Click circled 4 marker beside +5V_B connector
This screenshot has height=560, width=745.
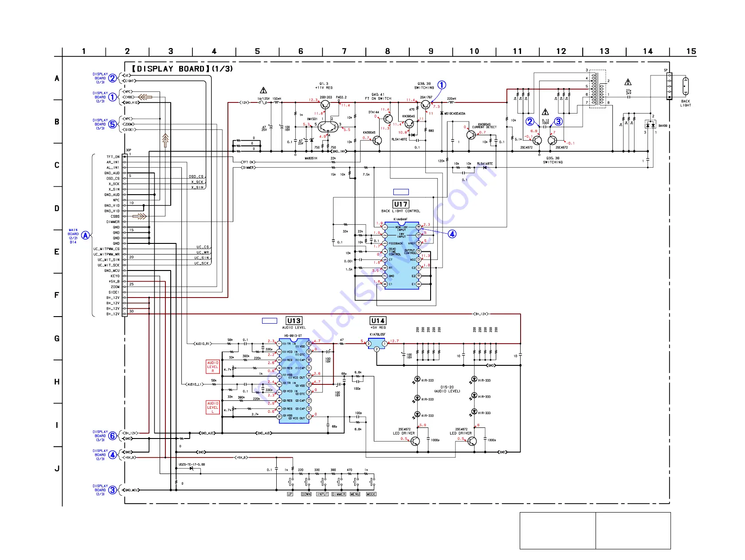(x=113, y=454)
